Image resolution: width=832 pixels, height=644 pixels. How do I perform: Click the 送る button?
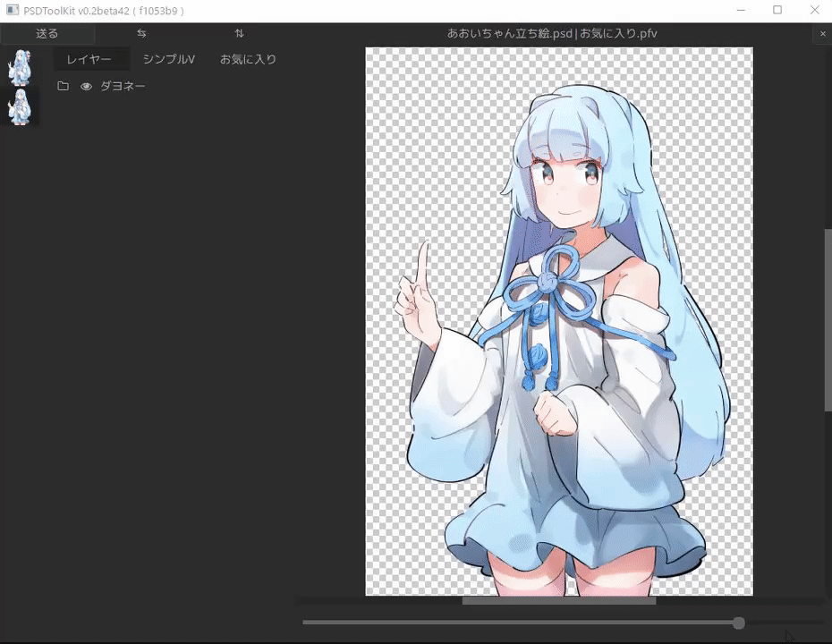46,33
